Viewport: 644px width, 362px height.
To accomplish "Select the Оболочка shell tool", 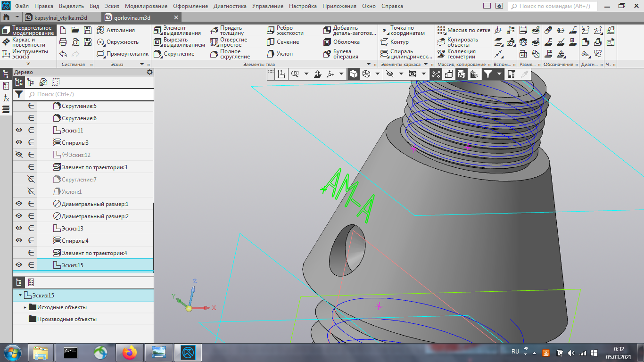I will [x=342, y=42].
